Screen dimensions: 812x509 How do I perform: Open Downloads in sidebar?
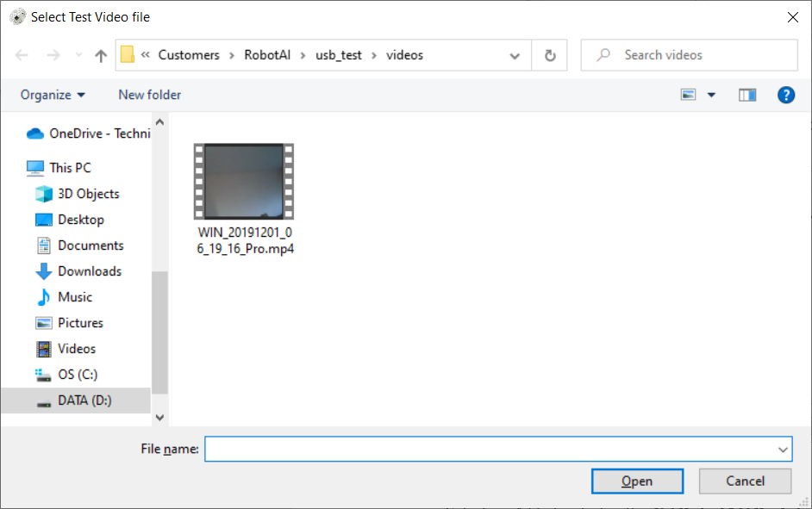(x=90, y=271)
